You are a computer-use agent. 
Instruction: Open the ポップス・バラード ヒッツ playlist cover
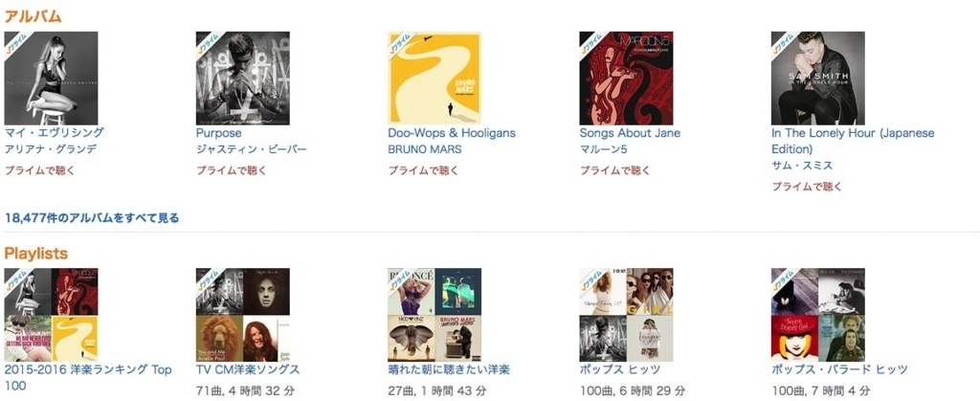click(818, 315)
